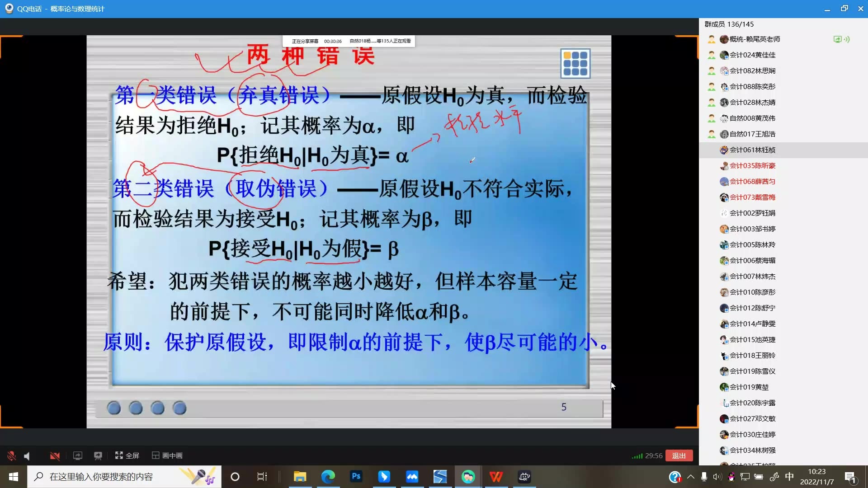Turn on the camera icon in call controls
868x488 pixels.
pos(54,455)
